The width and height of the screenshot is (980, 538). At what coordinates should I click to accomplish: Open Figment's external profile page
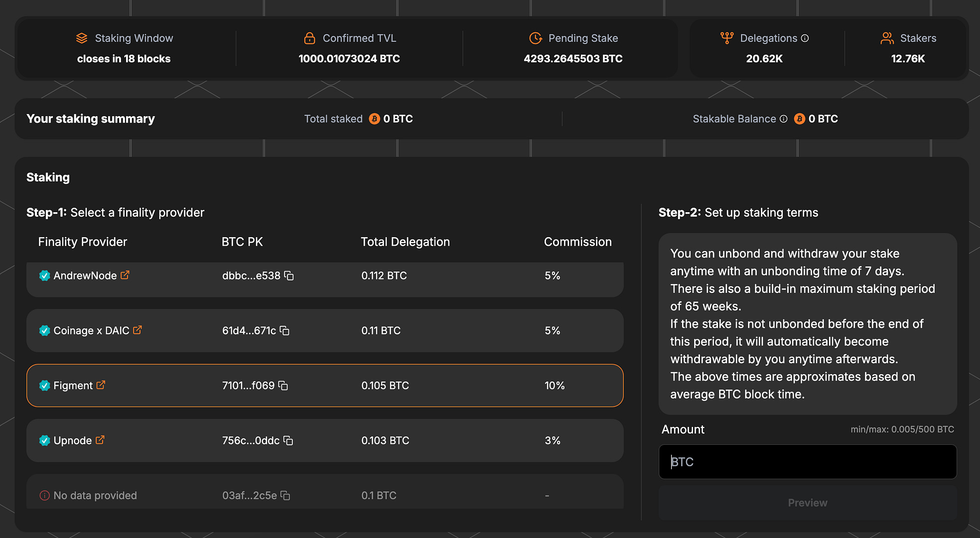click(101, 385)
